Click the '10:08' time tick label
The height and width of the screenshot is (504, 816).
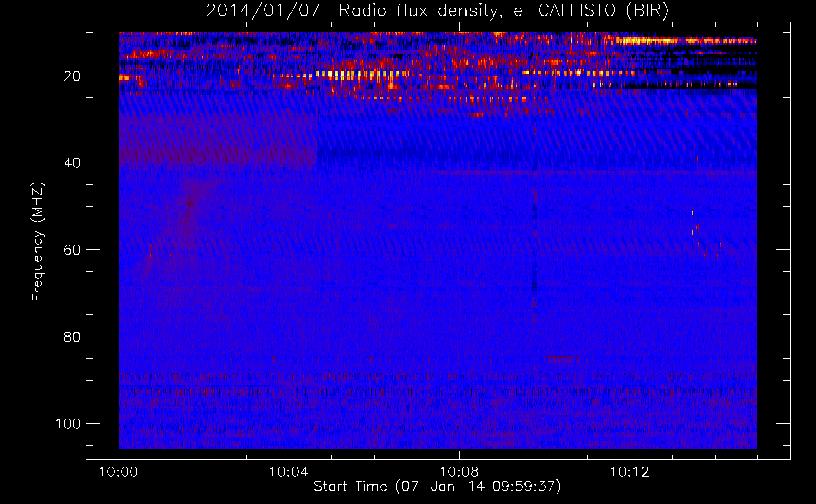459,472
